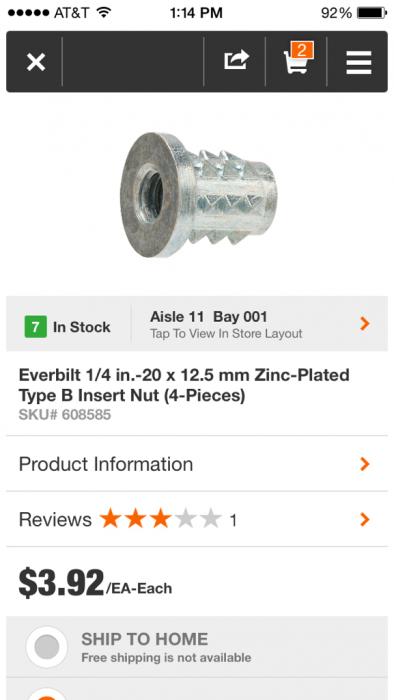Open the share icon in toolbar
This screenshot has width=394, height=700.
(236, 60)
